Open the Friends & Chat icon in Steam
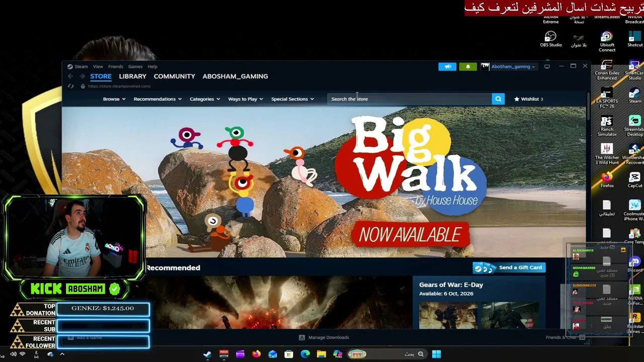Screen dimensions: 644x362 (x=582, y=337)
